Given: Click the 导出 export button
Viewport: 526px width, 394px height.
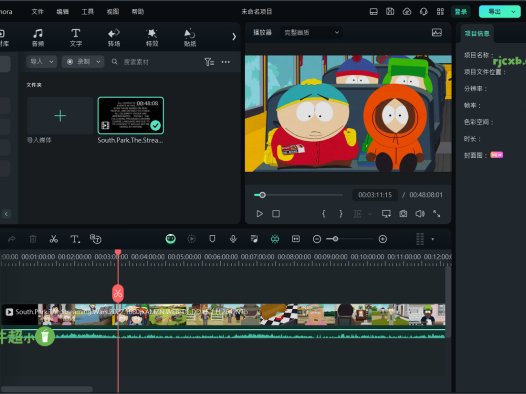Looking at the screenshot, I should click(494, 12).
